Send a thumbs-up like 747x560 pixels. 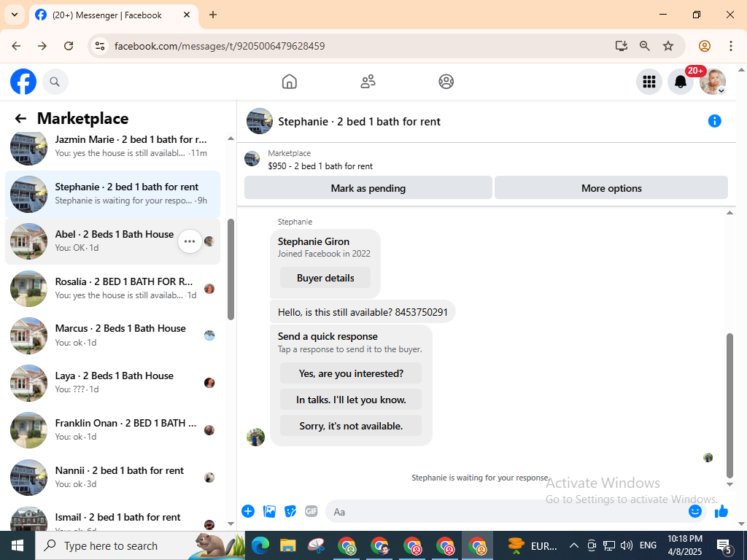pyautogui.click(x=721, y=511)
